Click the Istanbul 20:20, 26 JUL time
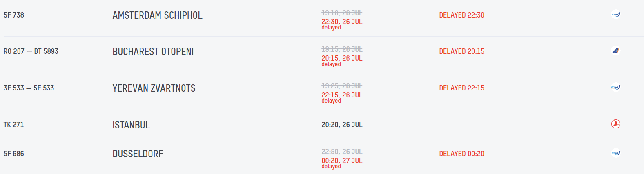This screenshot has height=174, width=644. 342,125
